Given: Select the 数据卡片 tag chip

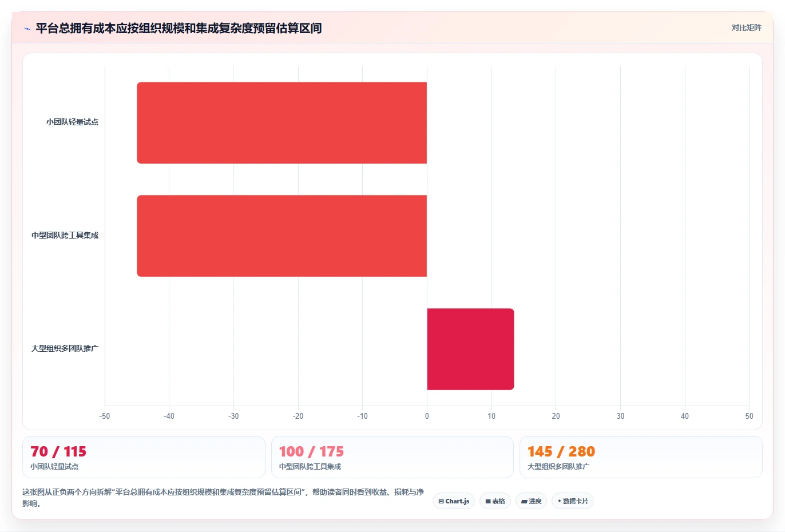Looking at the screenshot, I should point(573,501).
